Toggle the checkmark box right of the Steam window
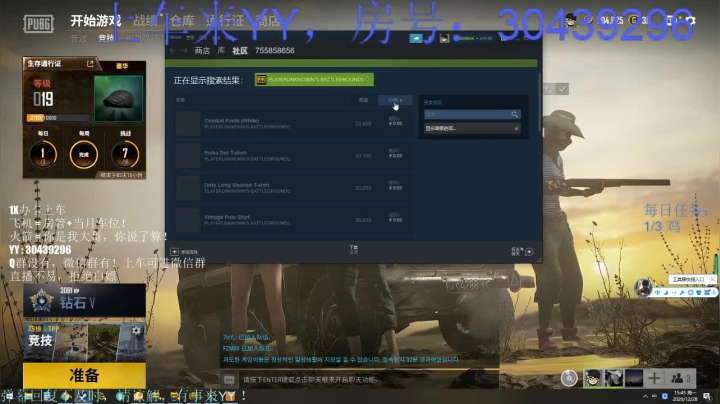The width and height of the screenshot is (720, 404). pos(562,89)
